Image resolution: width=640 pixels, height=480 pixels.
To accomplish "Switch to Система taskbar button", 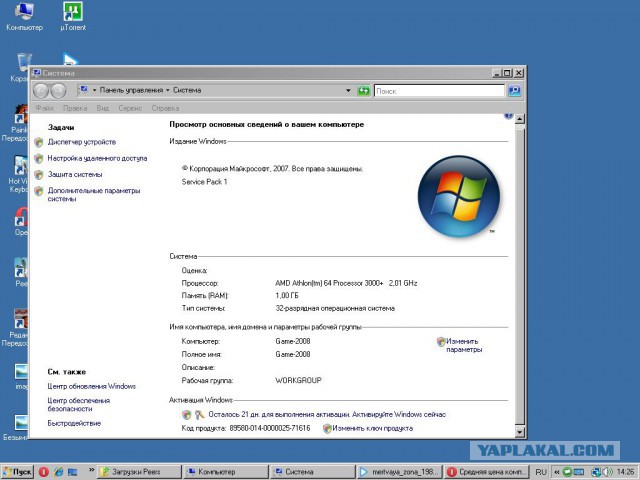I will click(x=312, y=472).
